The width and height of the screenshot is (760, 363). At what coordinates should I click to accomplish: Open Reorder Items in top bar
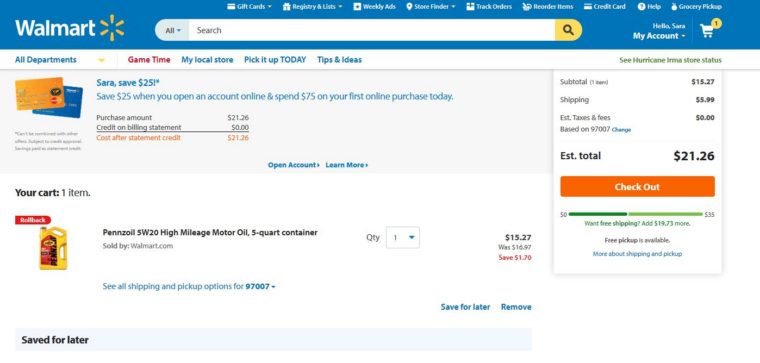pos(548,7)
